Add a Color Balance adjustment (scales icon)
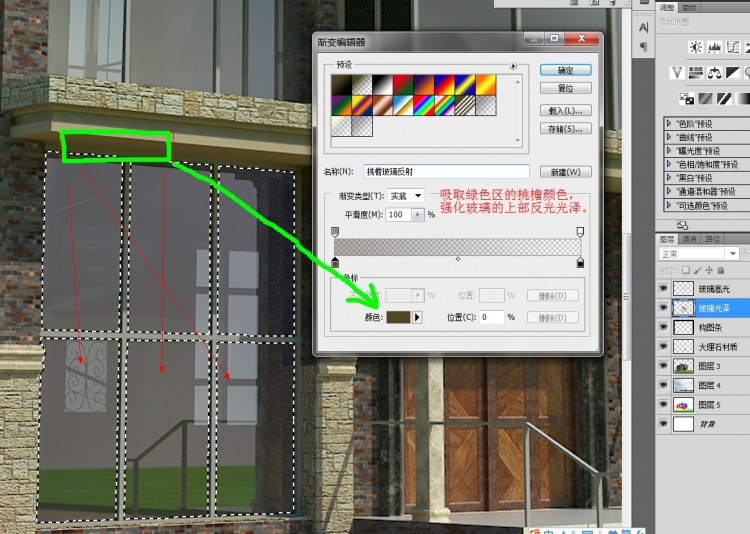The image size is (750, 534). coord(715,73)
